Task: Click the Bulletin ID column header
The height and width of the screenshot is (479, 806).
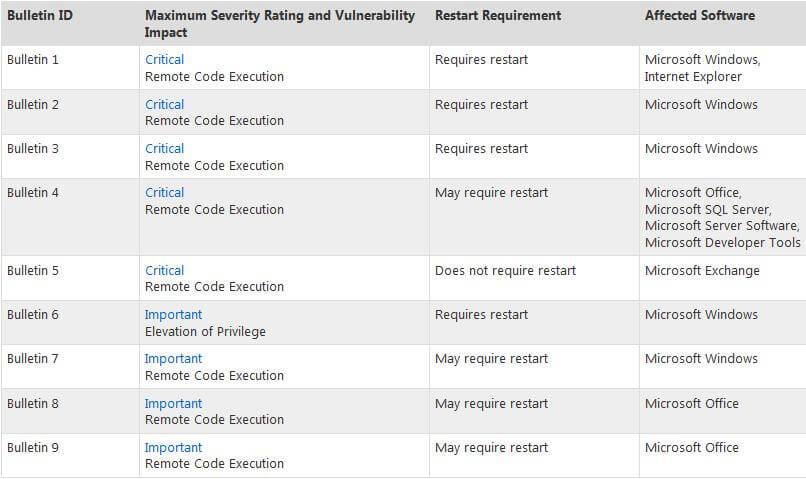Action: click(x=40, y=16)
